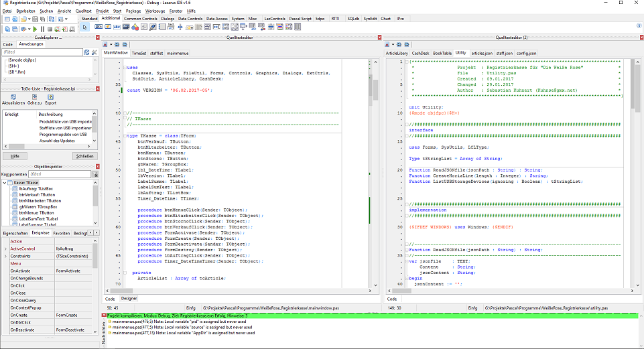Switch to the Eigenschaften tab in Objektinspektor
Screen dimensions: 644x349
pyautogui.click(x=15, y=232)
